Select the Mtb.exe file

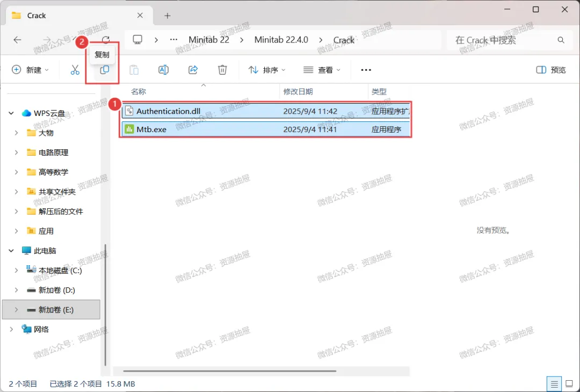[266, 129]
